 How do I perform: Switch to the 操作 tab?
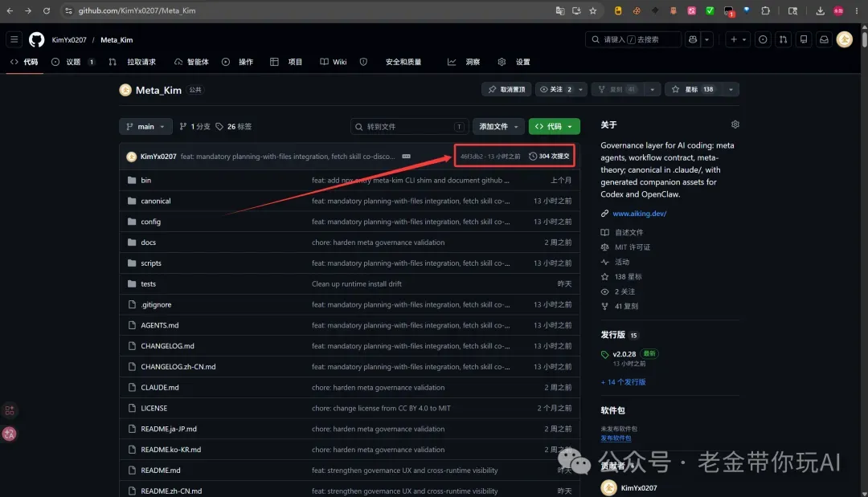click(238, 62)
